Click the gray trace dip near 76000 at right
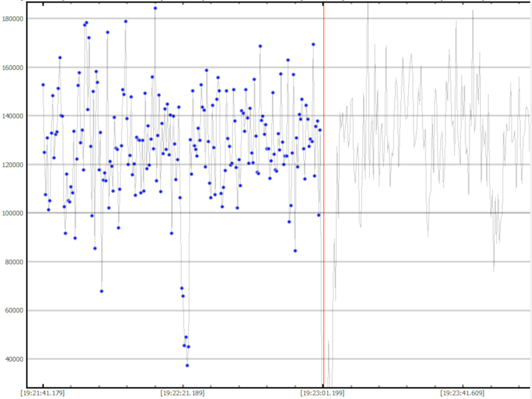The image size is (532, 399). (x=493, y=270)
